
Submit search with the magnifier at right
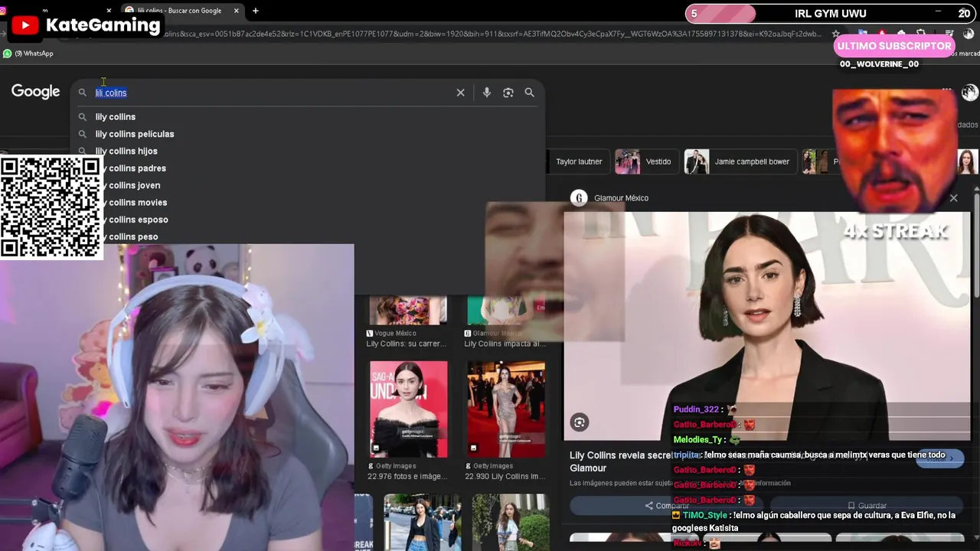529,93
